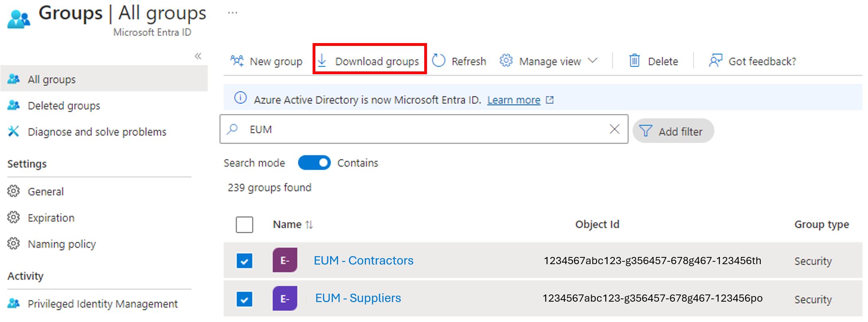Screen dimensions: 868x322
Task: Click external link icon beside Learn more
Action: coord(550,100)
